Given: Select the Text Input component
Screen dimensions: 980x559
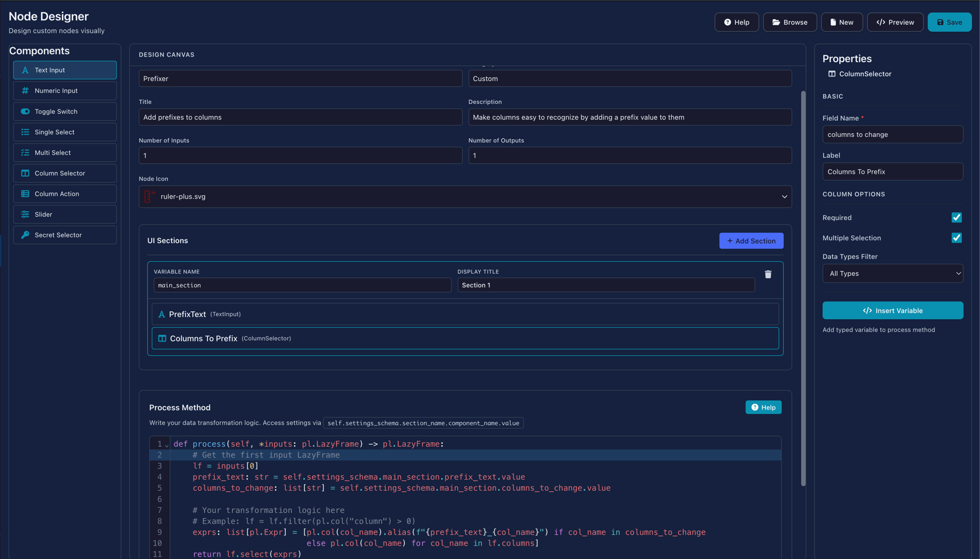Looking at the screenshot, I should click(x=64, y=70).
